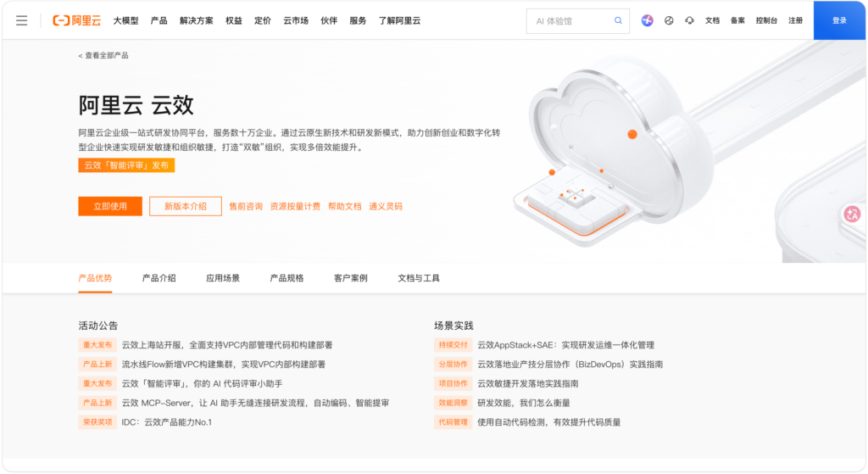Open announcement 云效上海站开服 about VPC support

pos(227,345)
